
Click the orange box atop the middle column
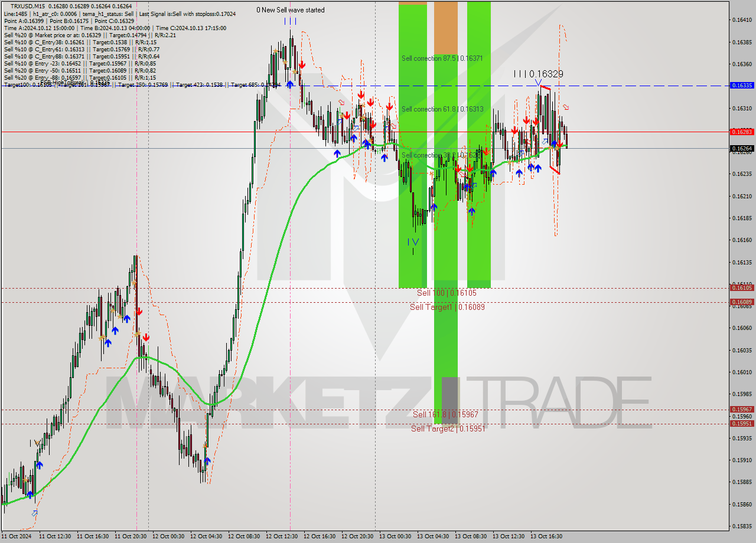(x=446, y=28)
